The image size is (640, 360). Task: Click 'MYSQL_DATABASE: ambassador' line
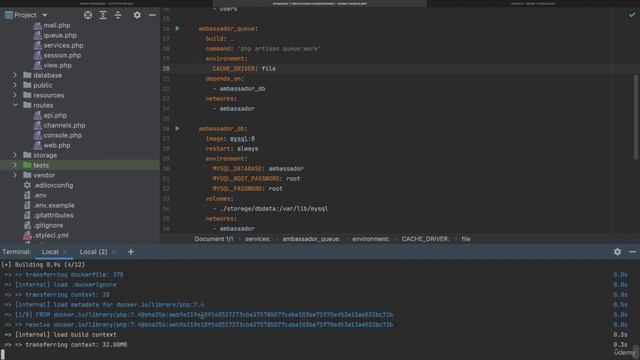tap(258, 169)
